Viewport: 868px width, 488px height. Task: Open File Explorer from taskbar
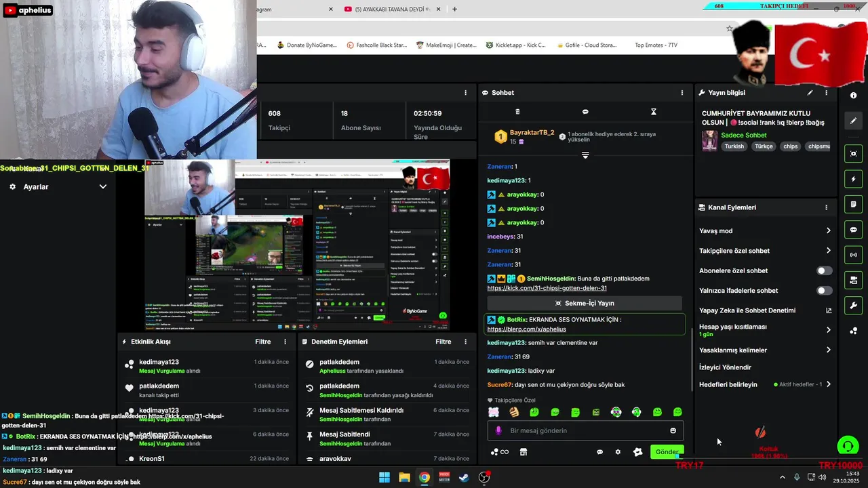404,477
